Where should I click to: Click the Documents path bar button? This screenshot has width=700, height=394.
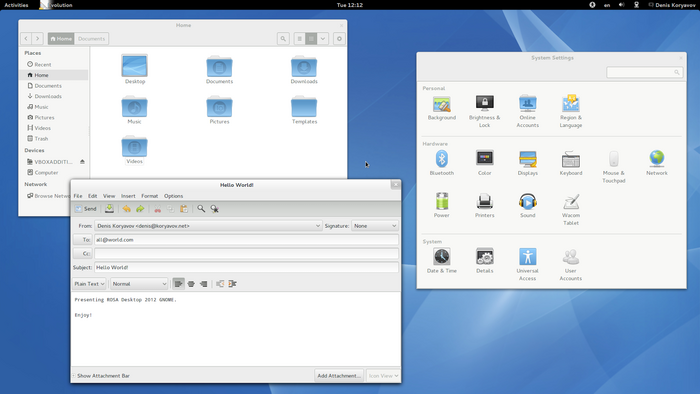[x=92, y=39]
